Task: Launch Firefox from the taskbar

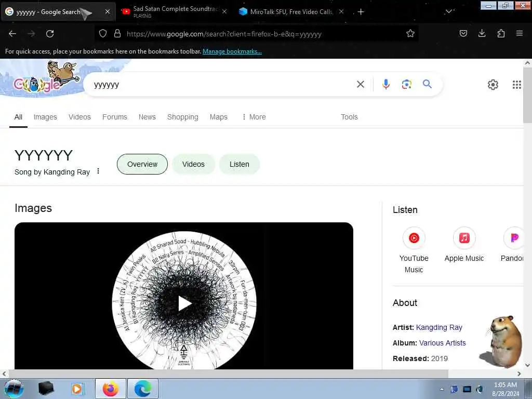Action: pyautogui.click(x=111, y=389)
